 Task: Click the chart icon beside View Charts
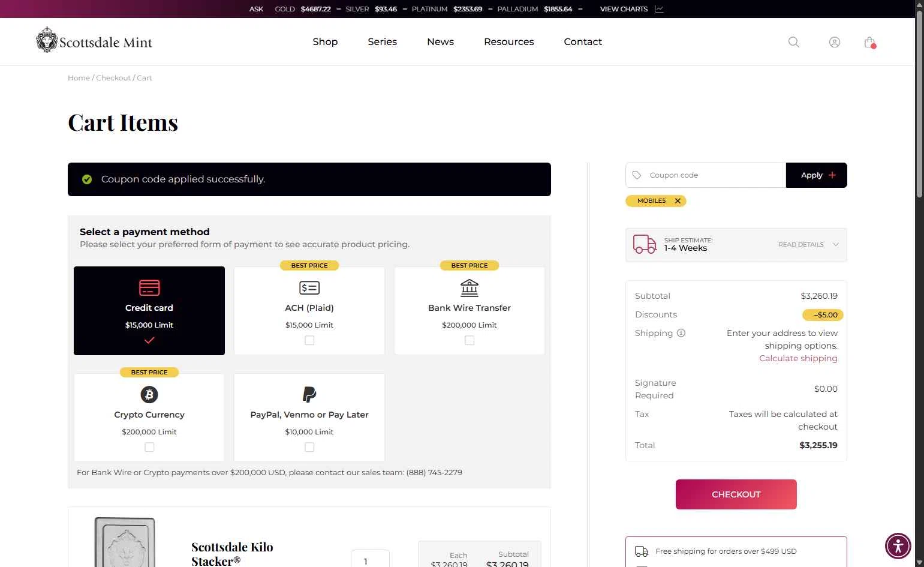[659, 9]
